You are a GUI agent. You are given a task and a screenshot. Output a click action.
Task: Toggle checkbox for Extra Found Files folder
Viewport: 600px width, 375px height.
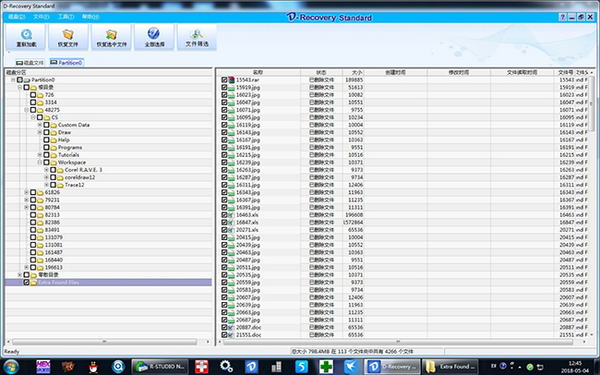[x=26, y=282]
